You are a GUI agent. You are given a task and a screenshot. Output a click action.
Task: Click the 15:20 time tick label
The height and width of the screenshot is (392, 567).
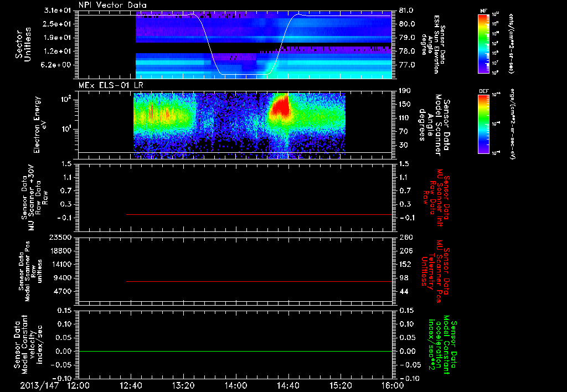point(341,385)
